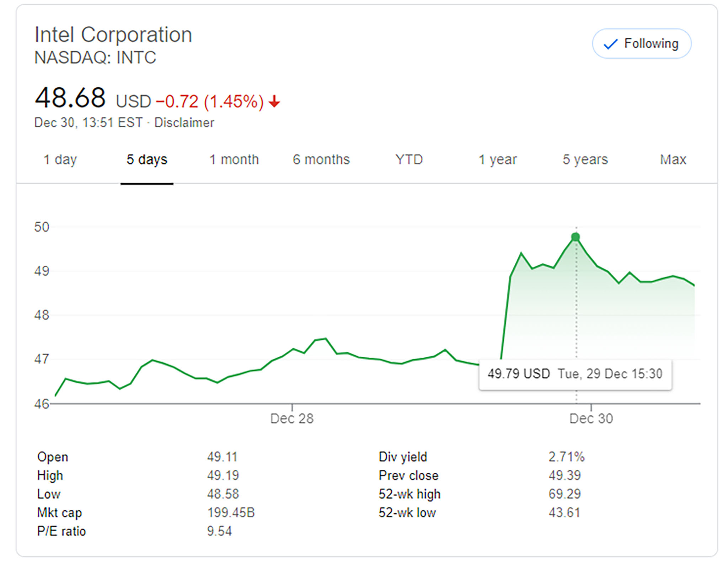Click the Following button

pos(642,44)
